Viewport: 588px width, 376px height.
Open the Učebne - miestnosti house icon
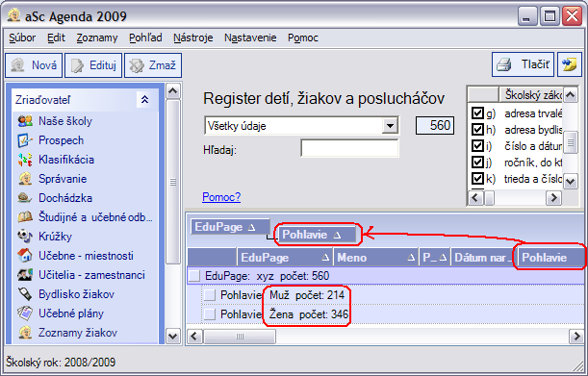[25, 255]
